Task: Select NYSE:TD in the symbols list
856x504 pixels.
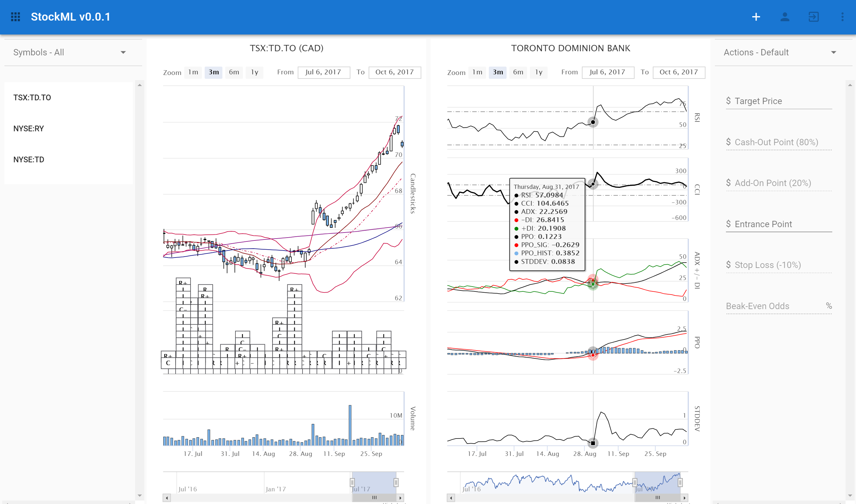Action: click(x=69, y=160)
